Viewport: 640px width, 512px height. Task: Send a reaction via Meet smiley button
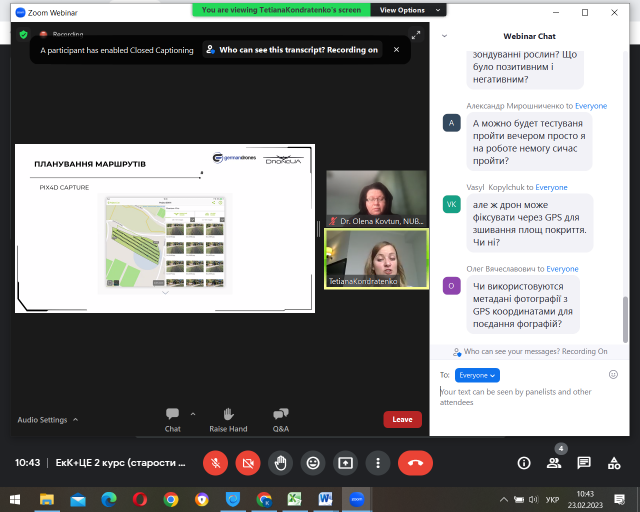(313, 463)
